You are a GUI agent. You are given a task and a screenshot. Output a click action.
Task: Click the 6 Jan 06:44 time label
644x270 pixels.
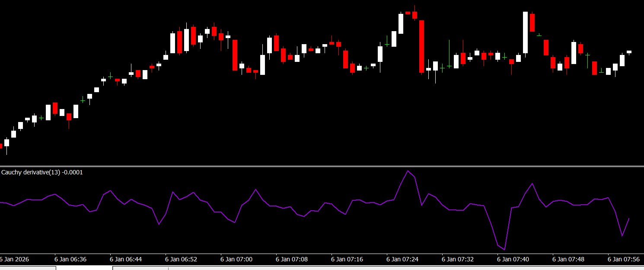click(x=126, y=259)
